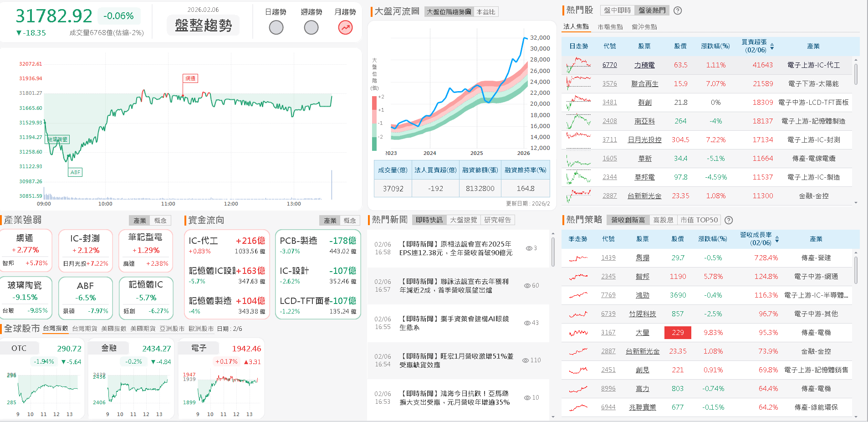Click the red 月趨勢 monthly trend icon
This screenshot has width=868, height=422.
pos(345,27)
